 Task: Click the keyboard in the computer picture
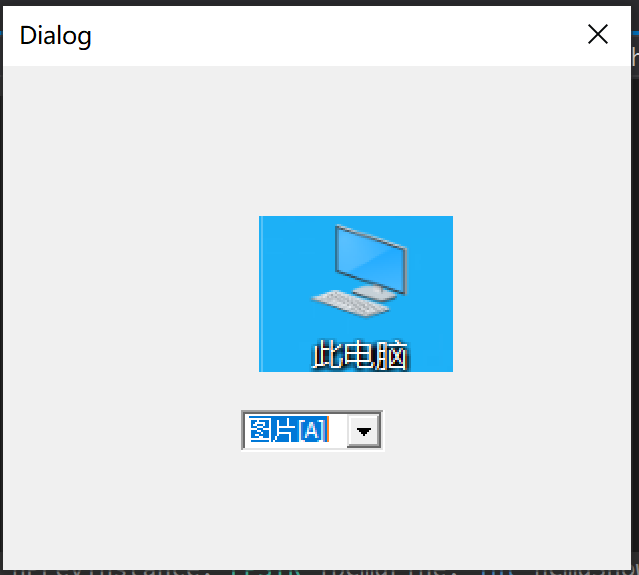click(x=350, y=303)
